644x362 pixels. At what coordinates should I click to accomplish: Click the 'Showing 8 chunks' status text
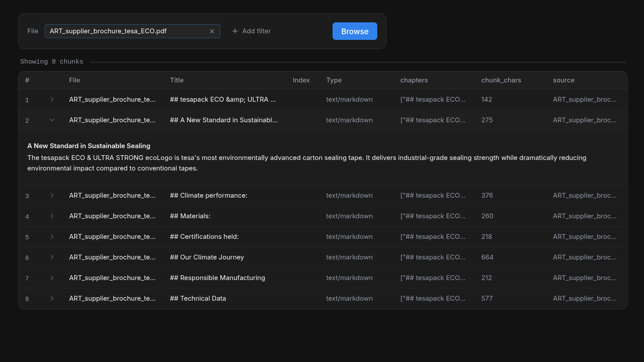(52, 62)
